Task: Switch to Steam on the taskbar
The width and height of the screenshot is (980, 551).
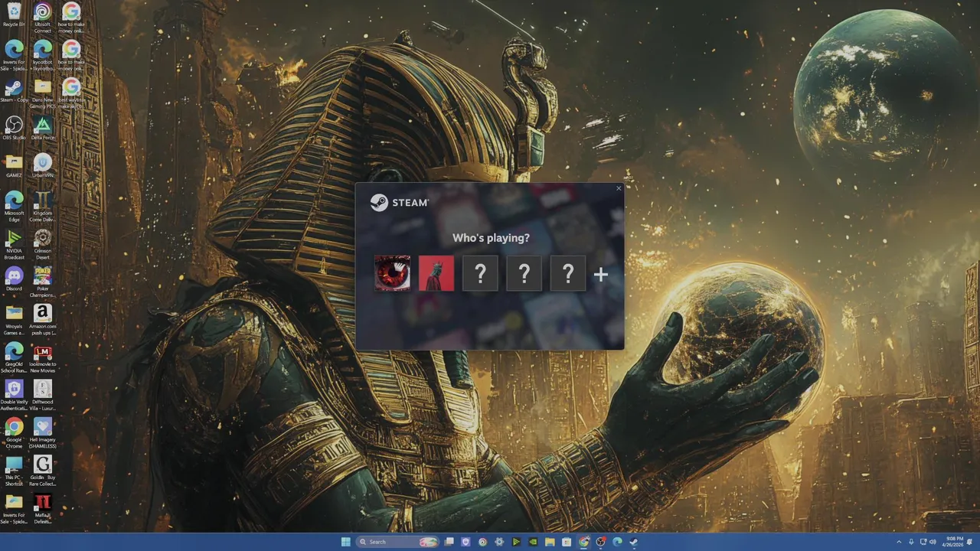Action: coord(634,542)
